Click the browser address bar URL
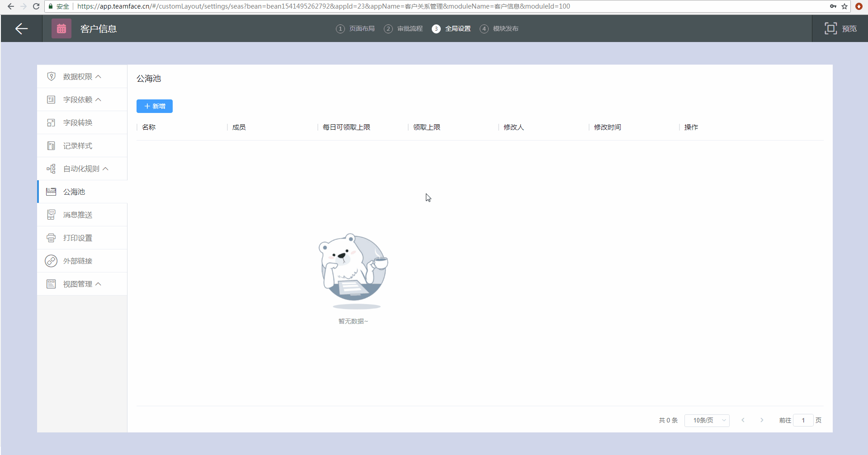This screenshot has height=455, width=868. [323, 6]
